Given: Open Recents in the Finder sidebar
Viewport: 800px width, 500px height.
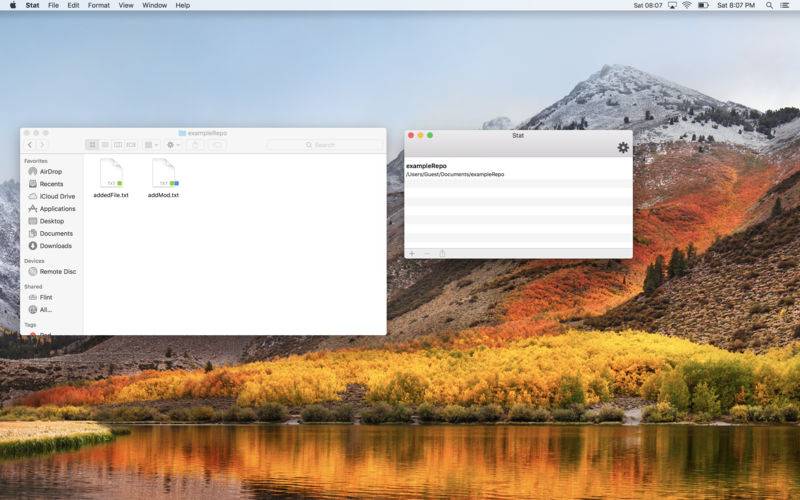Looking at the screenshot, I should pos(51,184).
